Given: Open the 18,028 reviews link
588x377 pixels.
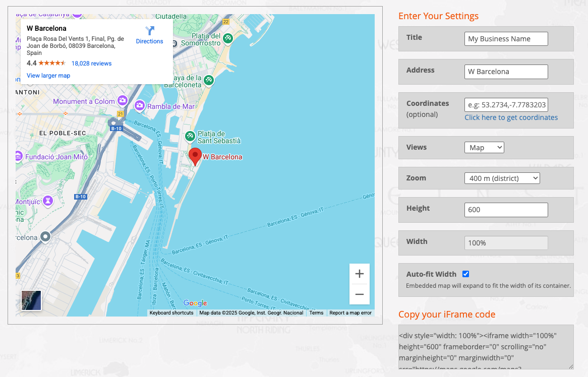Looking at the screenshot, I should pyautogui.click(x=91, y=64).
